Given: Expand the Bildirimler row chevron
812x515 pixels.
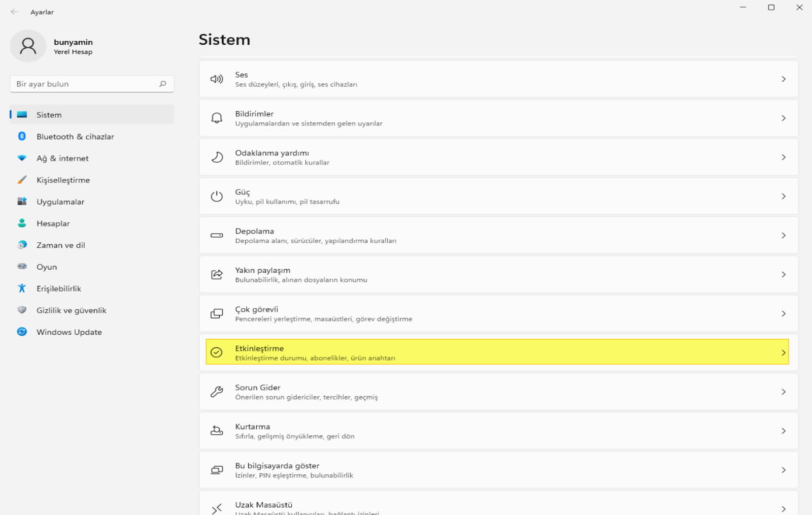Looking at the screenshot, I should pos(784,118).
